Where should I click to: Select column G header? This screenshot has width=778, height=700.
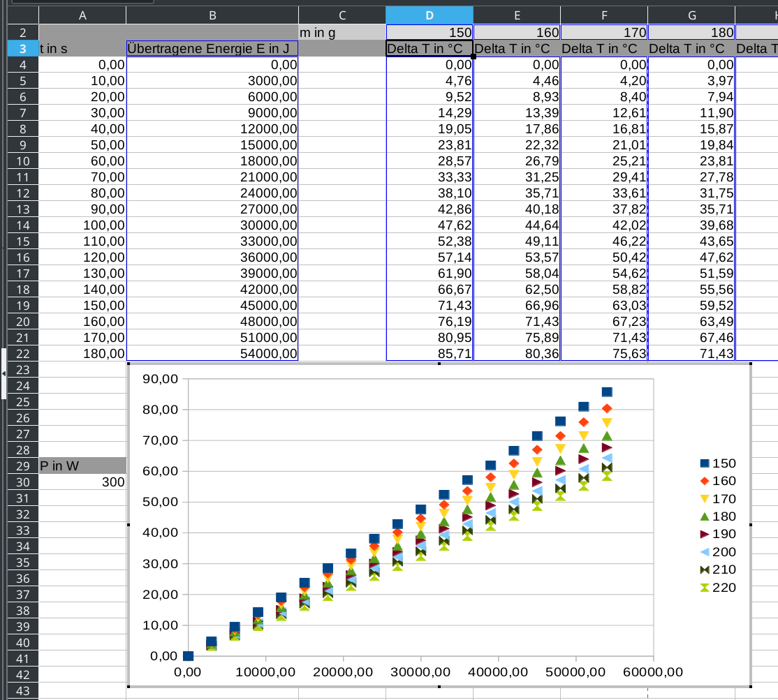pos(691,15)
